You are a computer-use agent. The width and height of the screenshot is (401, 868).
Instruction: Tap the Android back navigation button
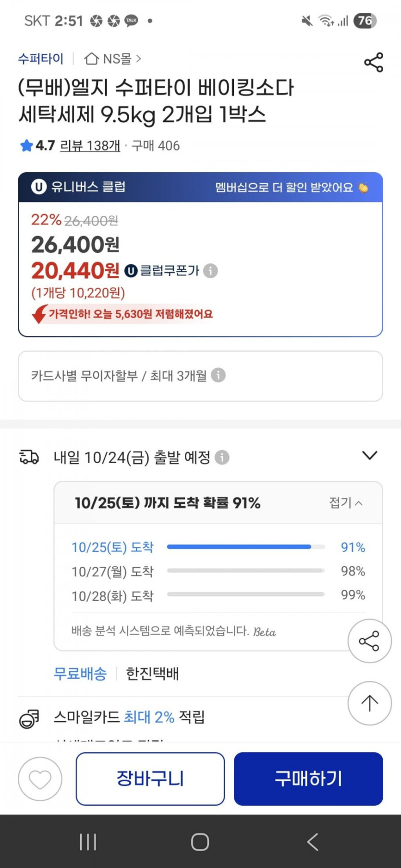click(x=313, y=842)
